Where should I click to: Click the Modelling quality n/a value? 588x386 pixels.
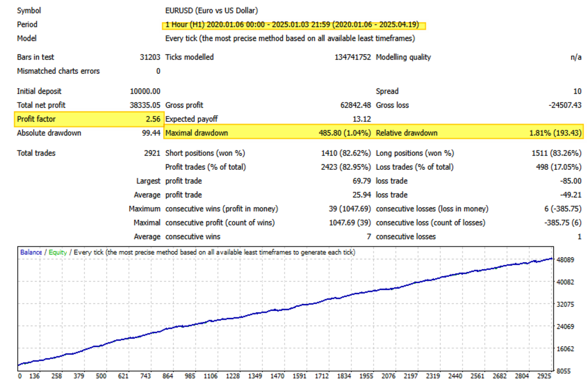[576, 57]
